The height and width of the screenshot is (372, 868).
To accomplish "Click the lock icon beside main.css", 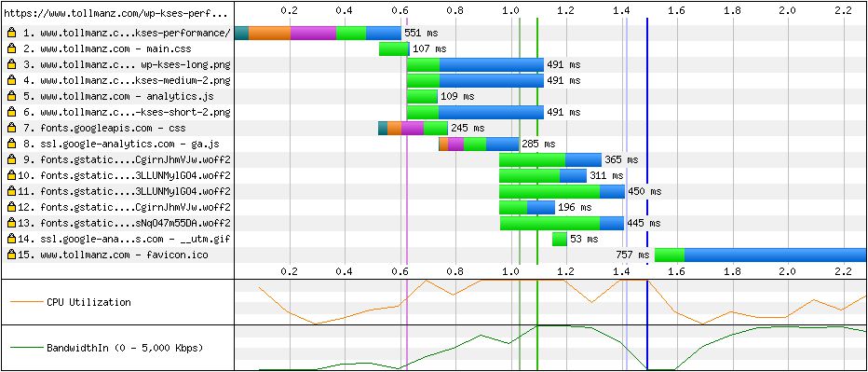I will coord(11,48).
